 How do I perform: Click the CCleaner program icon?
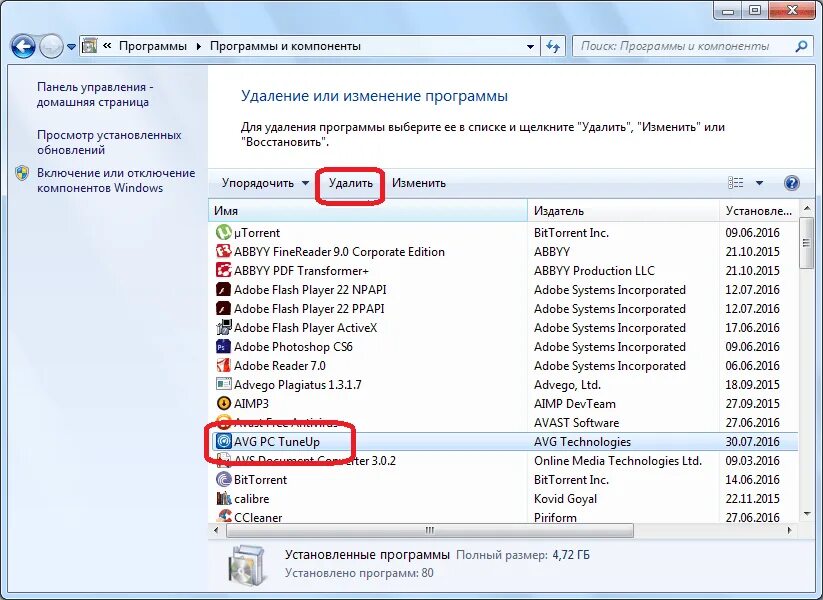[224, 517]
